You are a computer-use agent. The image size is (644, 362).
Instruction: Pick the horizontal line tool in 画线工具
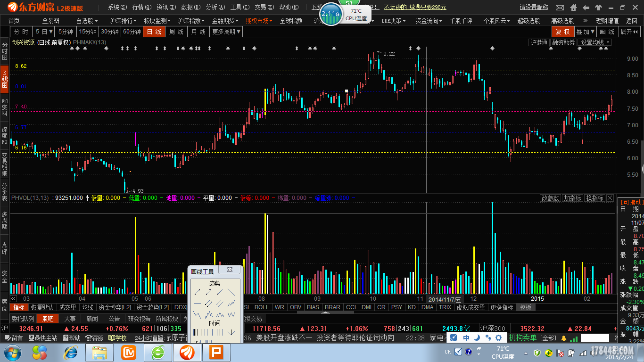click(x=198, y=303)
